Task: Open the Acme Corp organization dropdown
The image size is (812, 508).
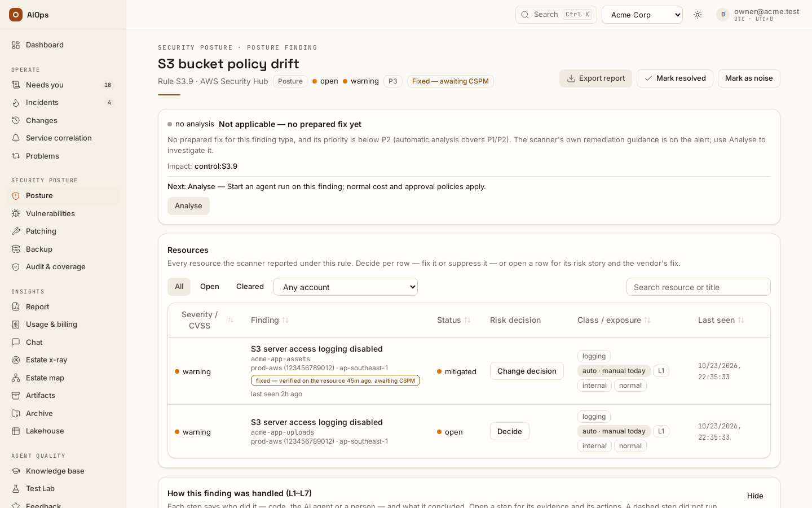Action: [642, 15]
